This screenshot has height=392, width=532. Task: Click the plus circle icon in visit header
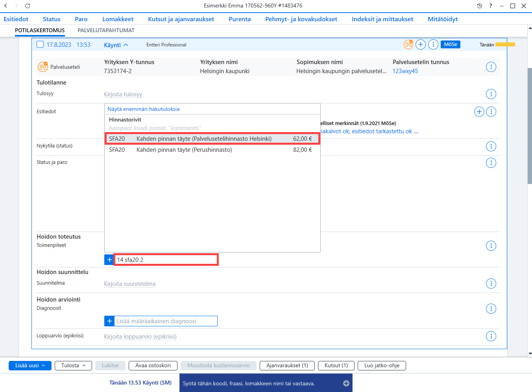(x=421, y=44)
